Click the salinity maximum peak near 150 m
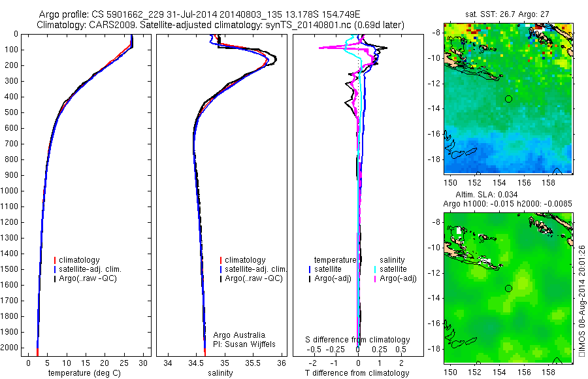Screen dimensions: 588x379 [x=275, y=59]
